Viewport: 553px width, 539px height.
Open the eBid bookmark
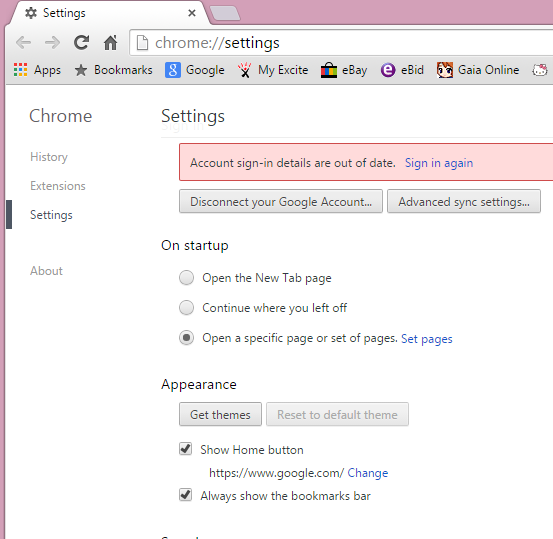402,70
